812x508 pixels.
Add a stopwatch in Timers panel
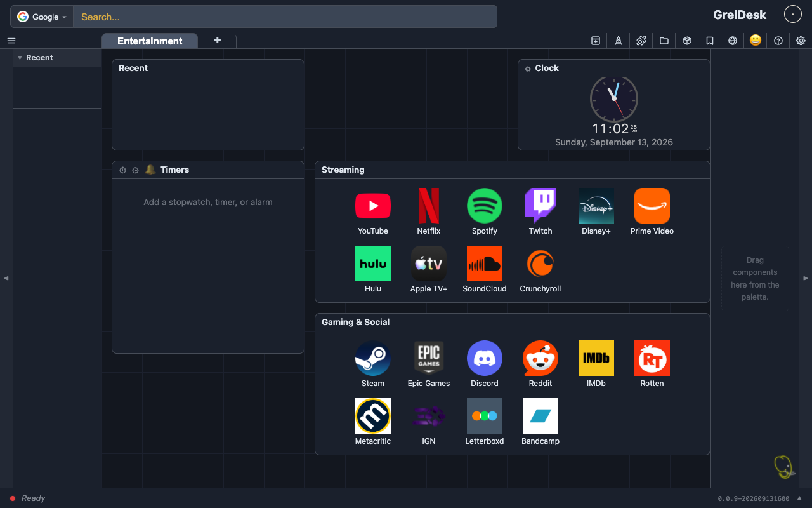(123, 170)
